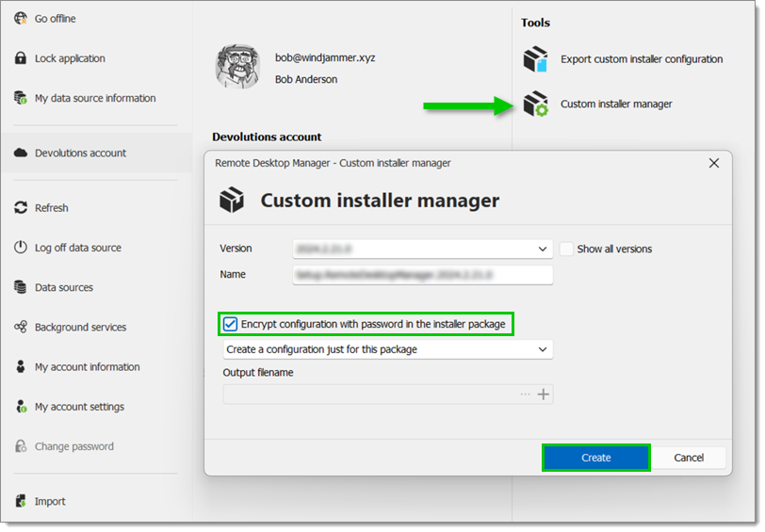Viewport: 765px width, 532px height.
Task: Click the Tools heading
Action: [535, 23]
